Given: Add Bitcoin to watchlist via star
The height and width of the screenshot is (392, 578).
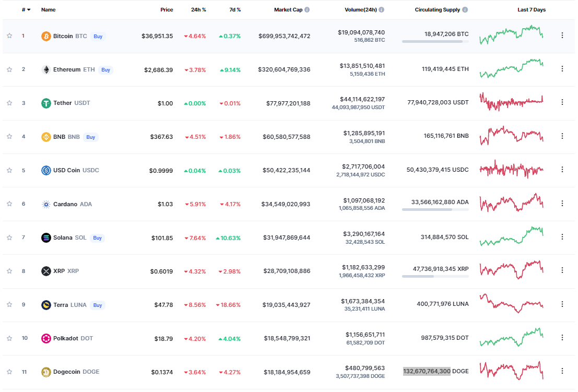Looking at the screenshot, I should click(x=9, y=35).
